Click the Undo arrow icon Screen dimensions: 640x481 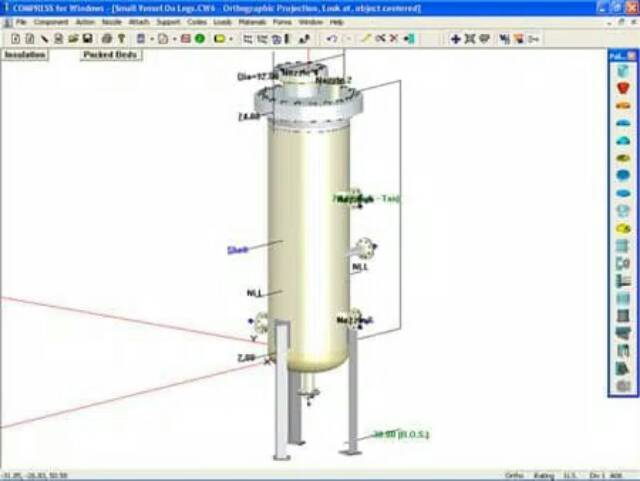click(x=332, y=39)
